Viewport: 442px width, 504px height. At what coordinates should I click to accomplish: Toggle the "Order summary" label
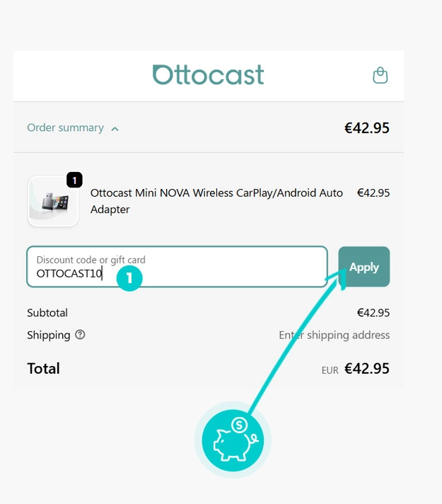coord(65,128)
